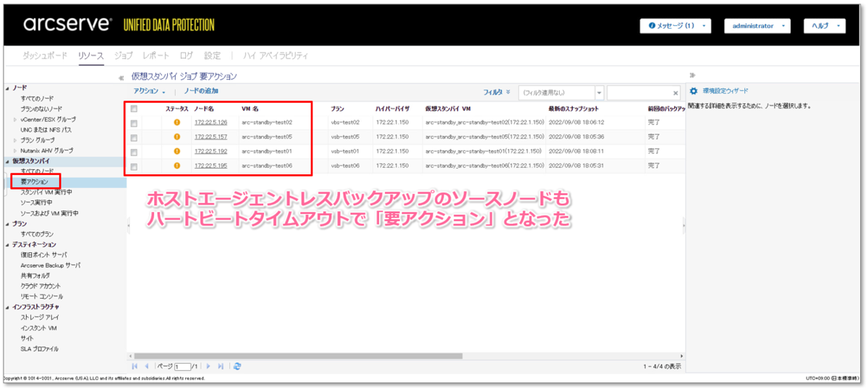Open the ヘルプ dropdown menu
The width and height of the screenshot is (868, 389).
(x=825, y=25)
